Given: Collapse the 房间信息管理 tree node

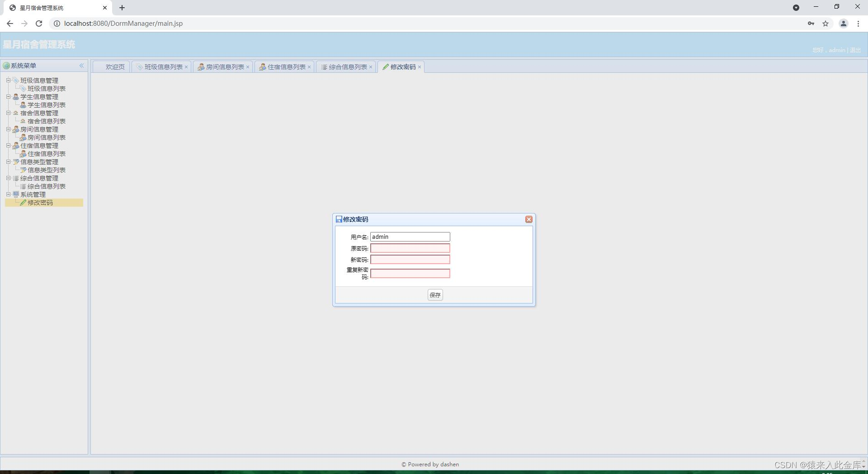Looking at the screenshot, I should coord(8,129).
